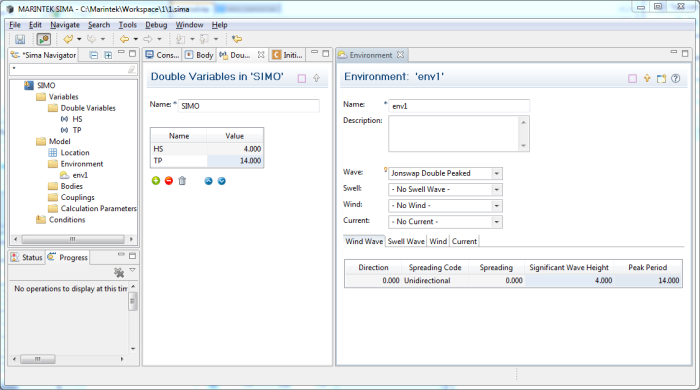Click navigator horizontal scrollbar thumb
Screen dimensions: 700x390
(x=73, y=239)
